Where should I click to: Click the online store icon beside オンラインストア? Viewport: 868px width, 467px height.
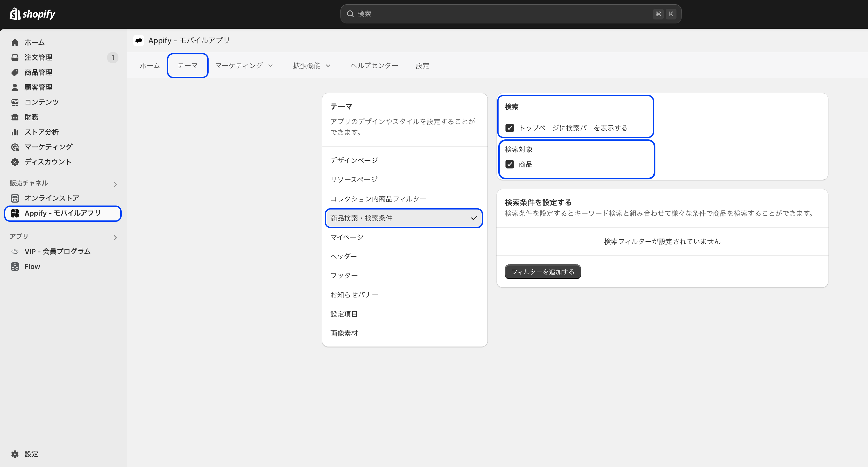[15, 198]
